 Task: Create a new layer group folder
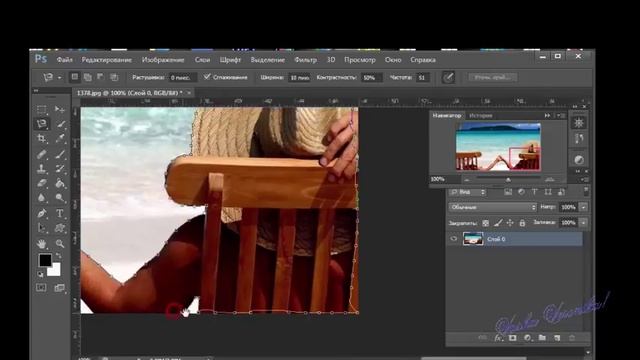pyautogui.click(x=542, y=338)
